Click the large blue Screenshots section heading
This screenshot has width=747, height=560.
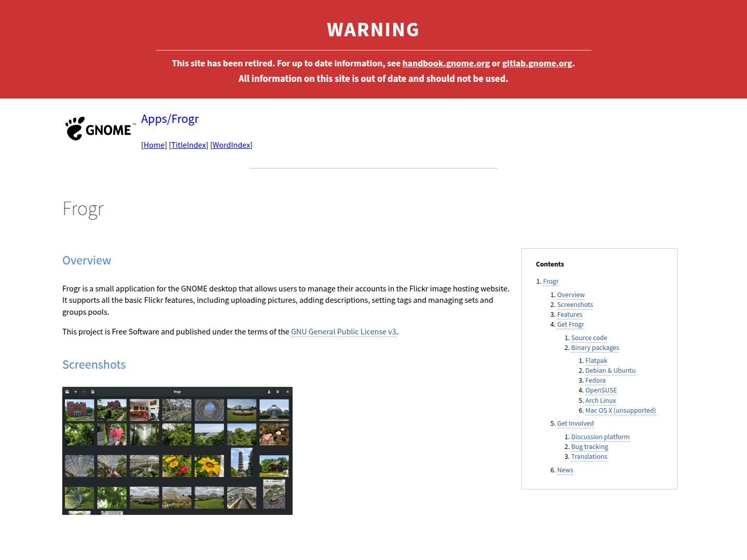tap(94, 365)
